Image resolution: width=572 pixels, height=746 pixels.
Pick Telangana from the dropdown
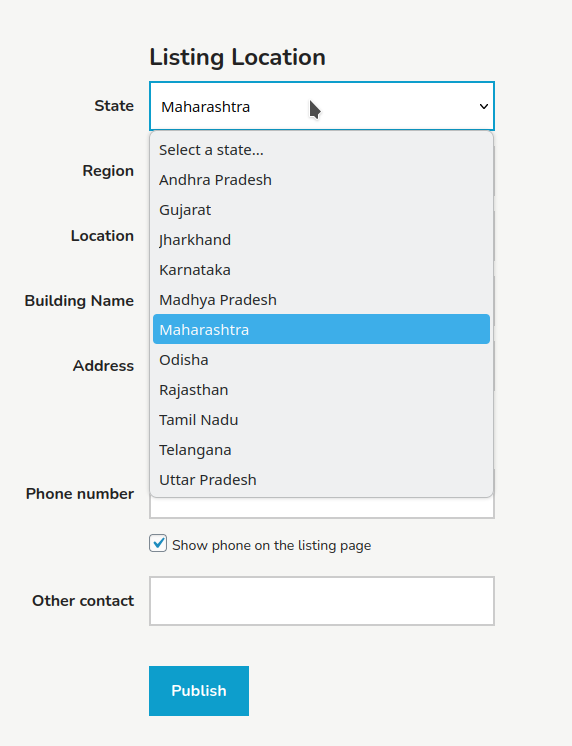click(321, 450)
